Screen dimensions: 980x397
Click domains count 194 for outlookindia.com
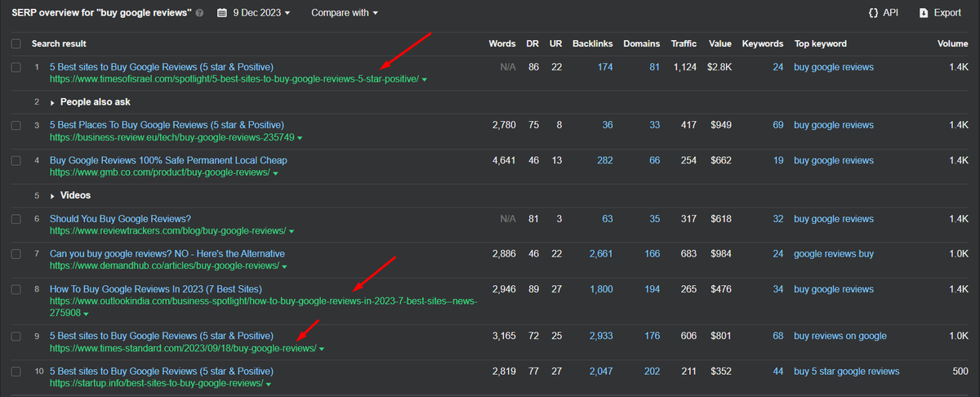652,289
